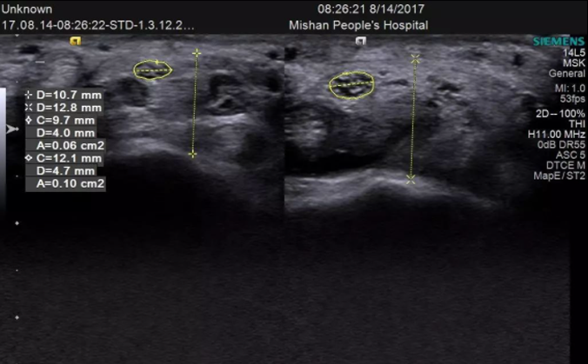This screenshot has width=588, height=364.
Task: Select top plus caliper on left image
Action: click(197, 53)
